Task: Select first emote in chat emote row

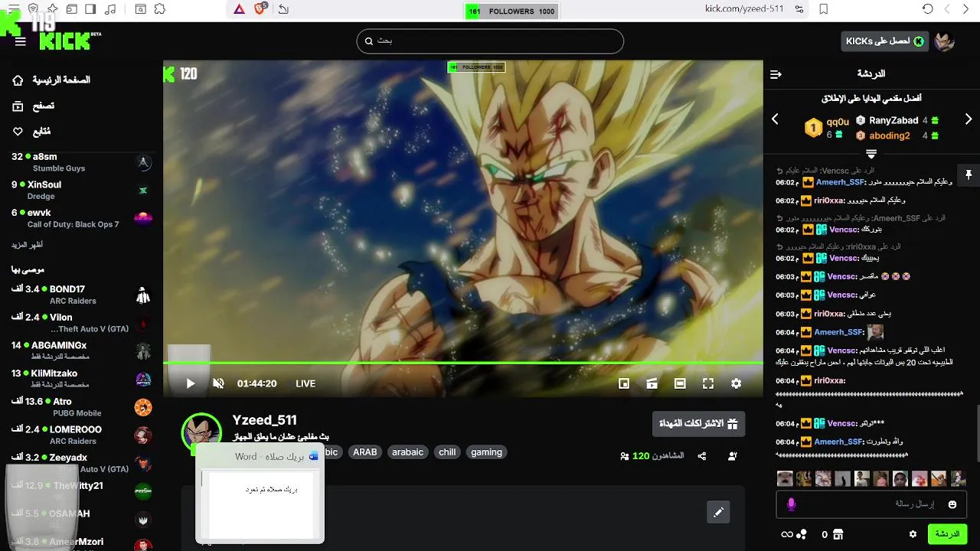Action: 785,478
